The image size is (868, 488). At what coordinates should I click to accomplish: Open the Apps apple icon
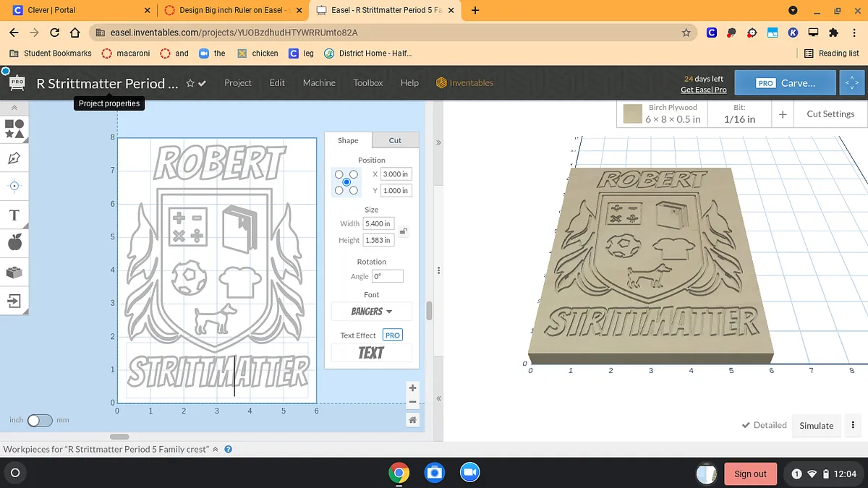point(14,243)
